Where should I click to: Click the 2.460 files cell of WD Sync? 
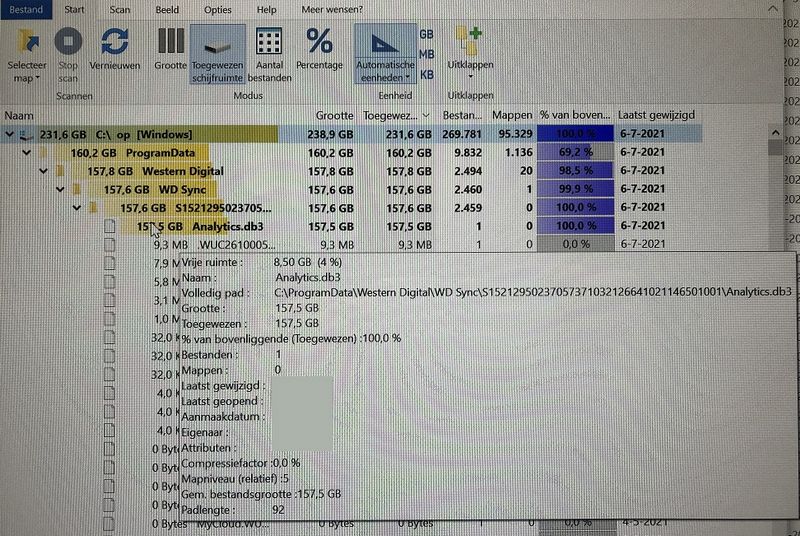468,189
